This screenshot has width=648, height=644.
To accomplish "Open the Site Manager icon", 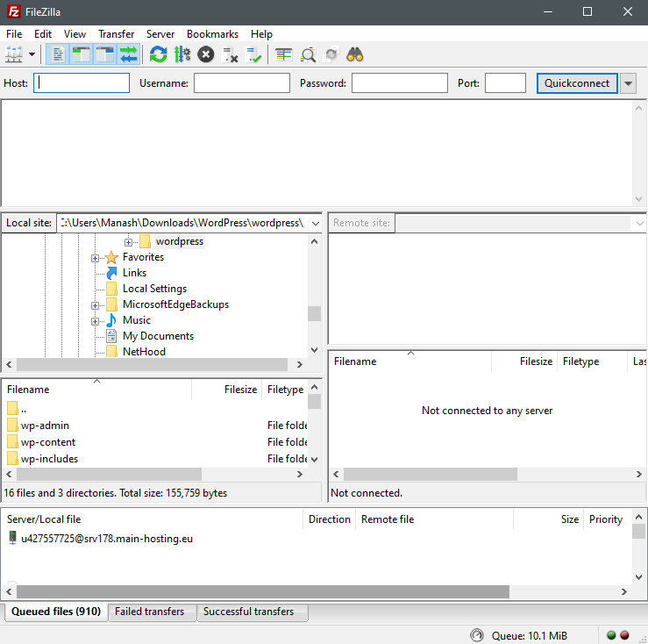I will coord(14,54).
